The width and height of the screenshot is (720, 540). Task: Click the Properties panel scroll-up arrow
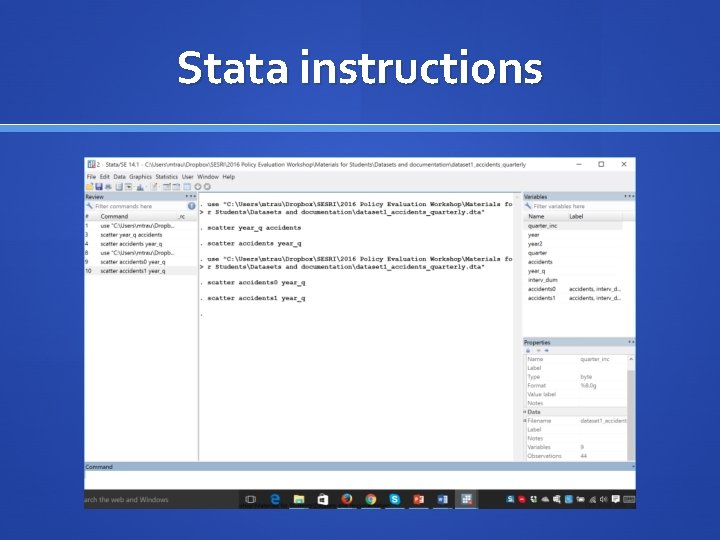click(631, 359)
